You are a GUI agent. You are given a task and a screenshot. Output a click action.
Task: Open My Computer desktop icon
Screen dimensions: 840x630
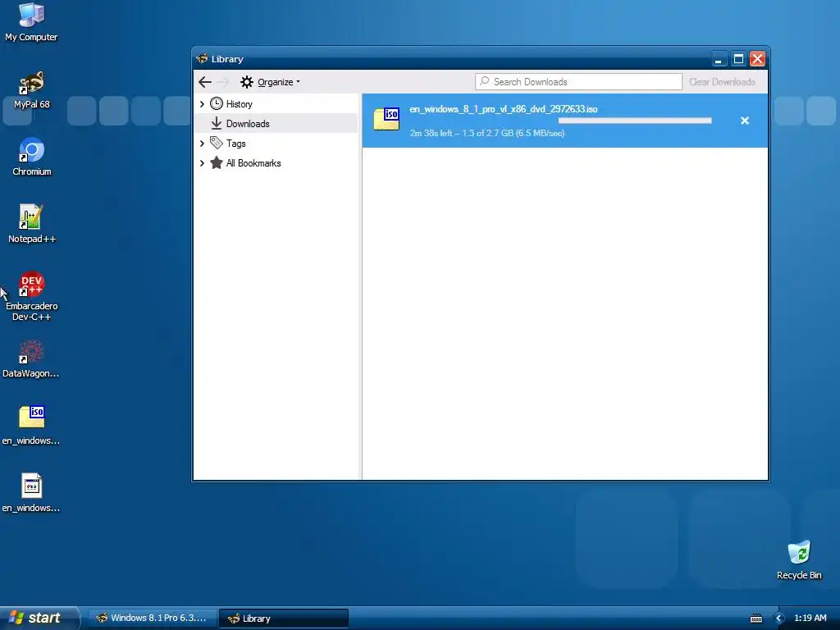(31, 21)
